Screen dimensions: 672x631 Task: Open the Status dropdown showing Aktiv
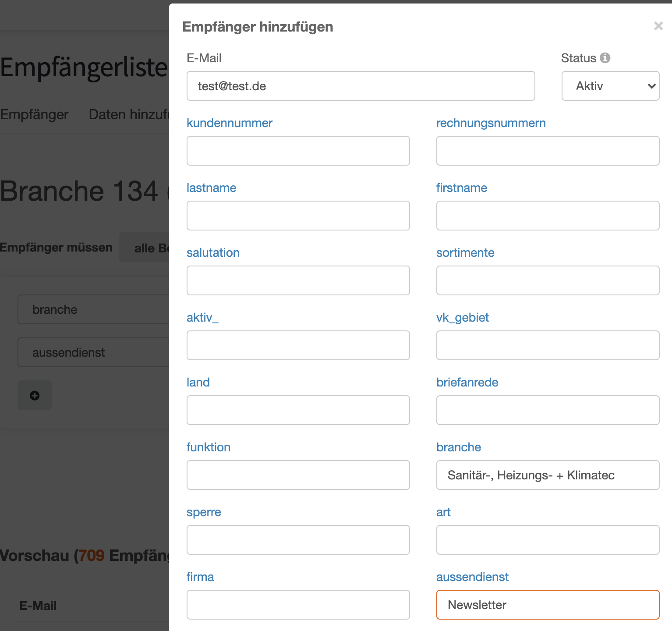coord(610,86)
